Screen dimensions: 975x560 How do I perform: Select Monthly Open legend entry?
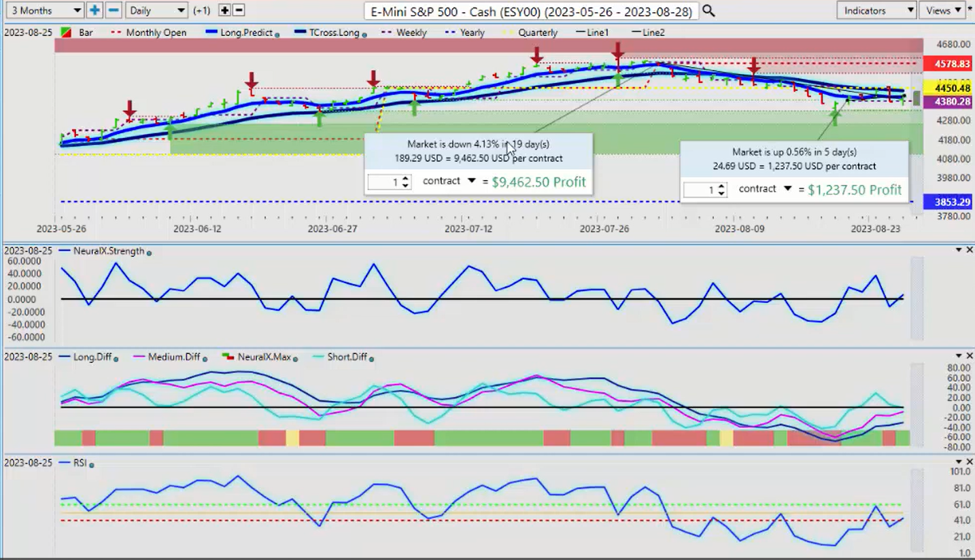(x=148, y=33)
